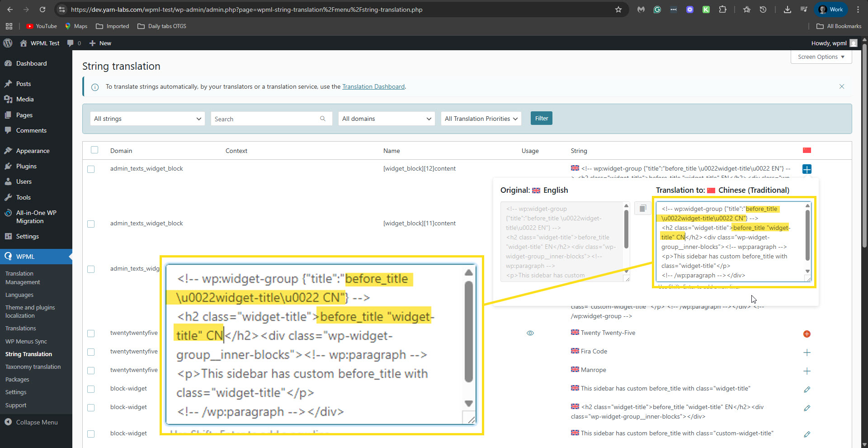
Task: Bookmark this page with the star icon
Action: [618, 10]
